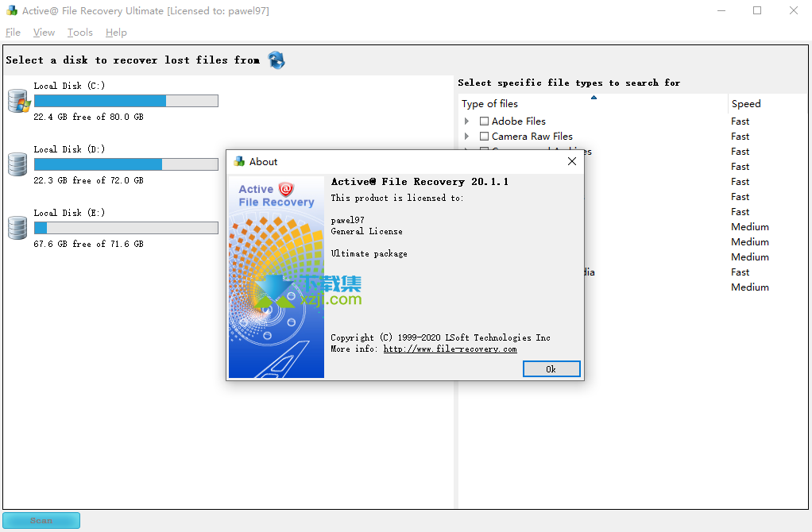
Task: Click the LSoft Technologies copyright line
Action: coord(441,337)
